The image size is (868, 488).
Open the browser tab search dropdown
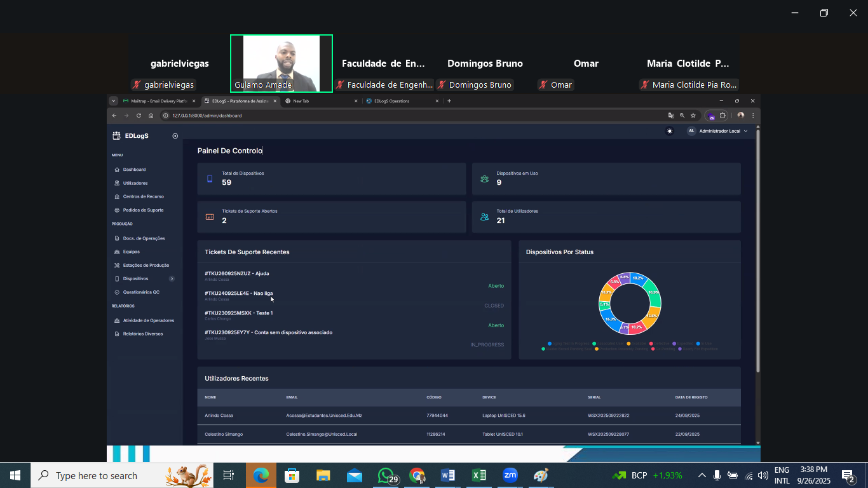[114, 101]
